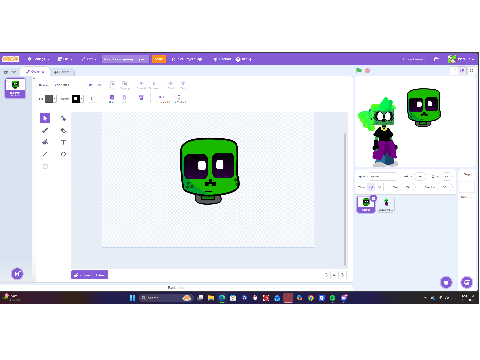Click the Redo arrow in paint editor

point(99,85)
